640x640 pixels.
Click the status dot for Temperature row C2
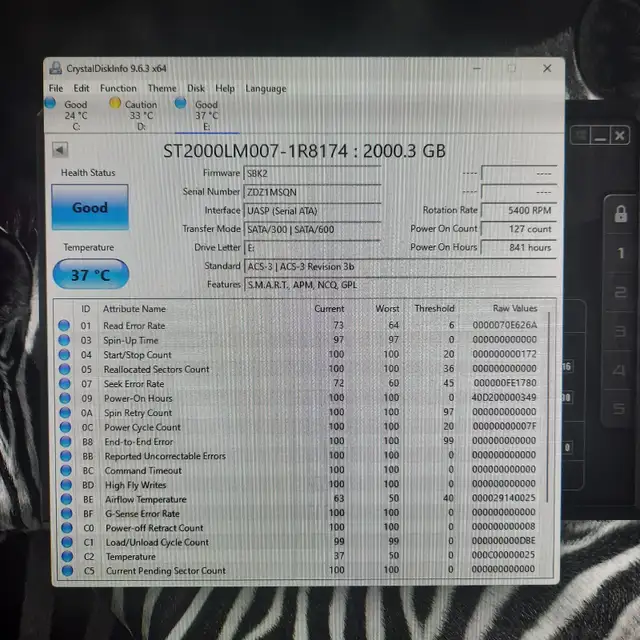(x=67, y=556)
